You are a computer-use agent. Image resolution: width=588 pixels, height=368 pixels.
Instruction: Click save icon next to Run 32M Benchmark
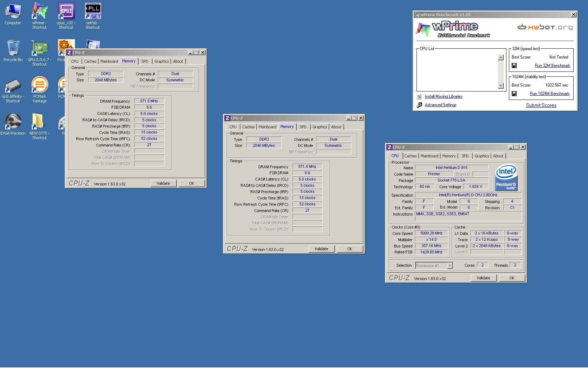tap(514, 66)
